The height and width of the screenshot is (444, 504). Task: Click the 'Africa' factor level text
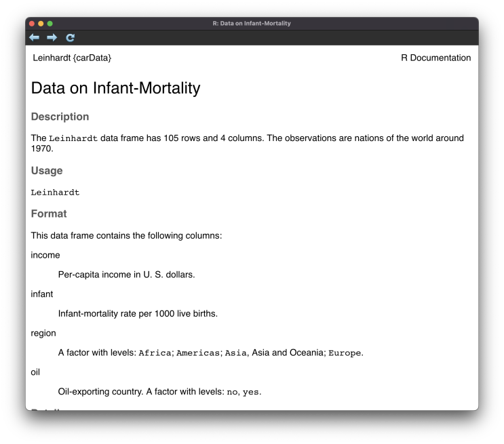coord(155,353)
